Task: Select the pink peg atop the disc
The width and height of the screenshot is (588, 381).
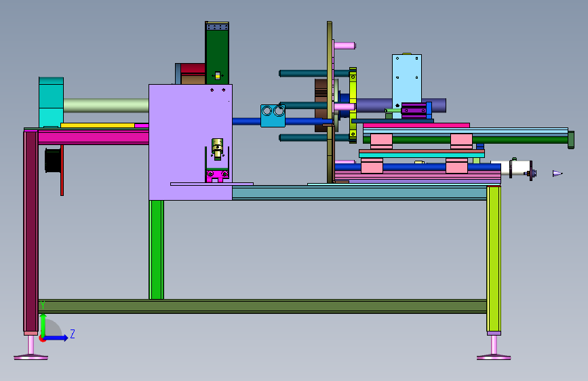Action: (x=345, y=45)
